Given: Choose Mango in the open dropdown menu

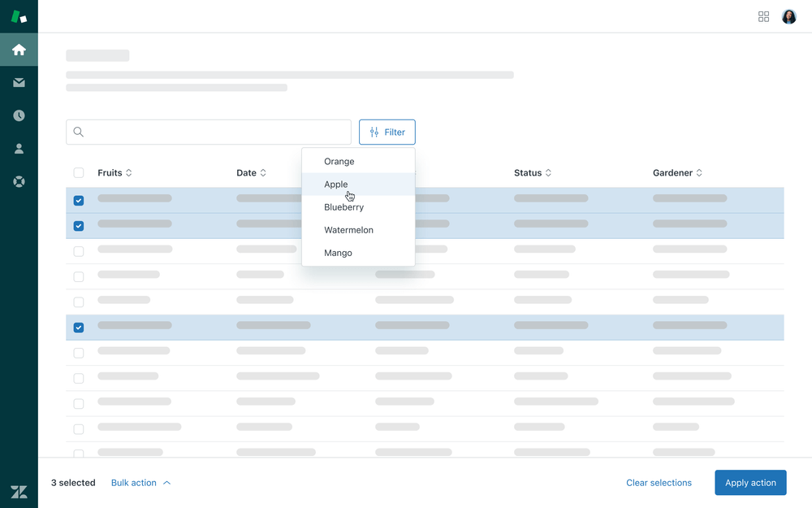Looking at the screenshot, I should coord(338,253).
